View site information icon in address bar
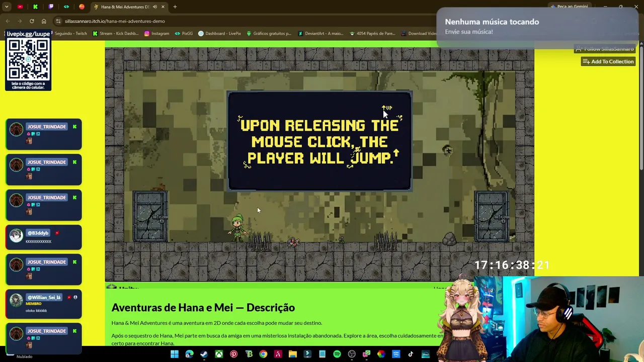This screenshot has width=644, height=362. coord(58,21)
